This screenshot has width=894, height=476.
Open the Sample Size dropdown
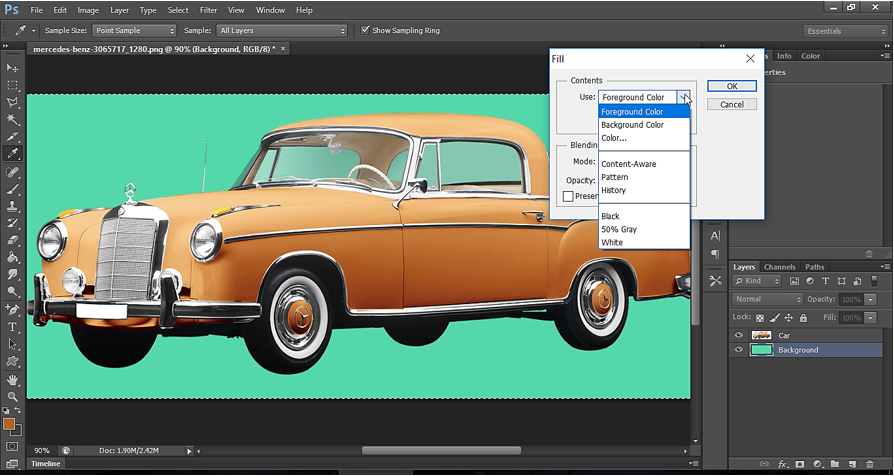click(x=134, y=31)
